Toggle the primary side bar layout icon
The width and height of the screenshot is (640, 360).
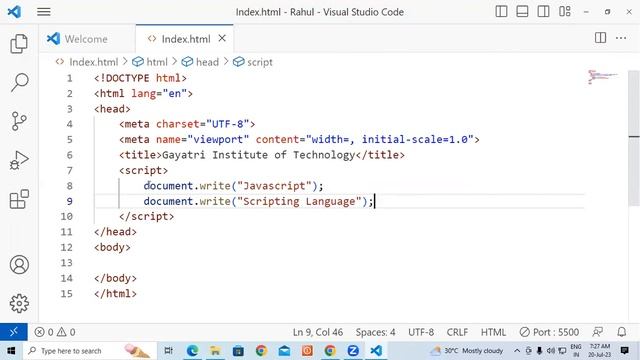point(501,11)
